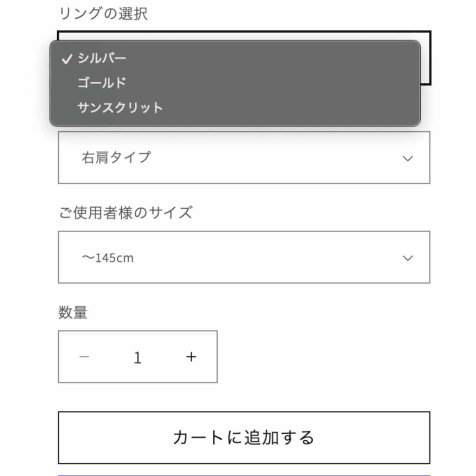Click the リングの選択 label
This screenshot has width=476, height=476.
pos(103,13)
